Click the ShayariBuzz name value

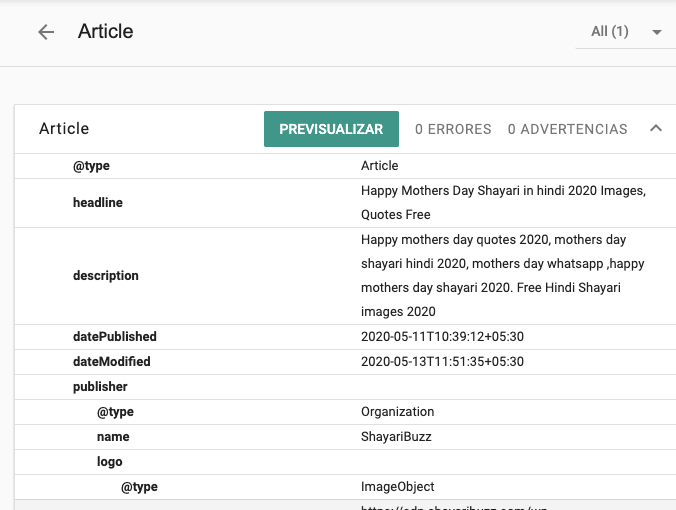pos(395,437)
